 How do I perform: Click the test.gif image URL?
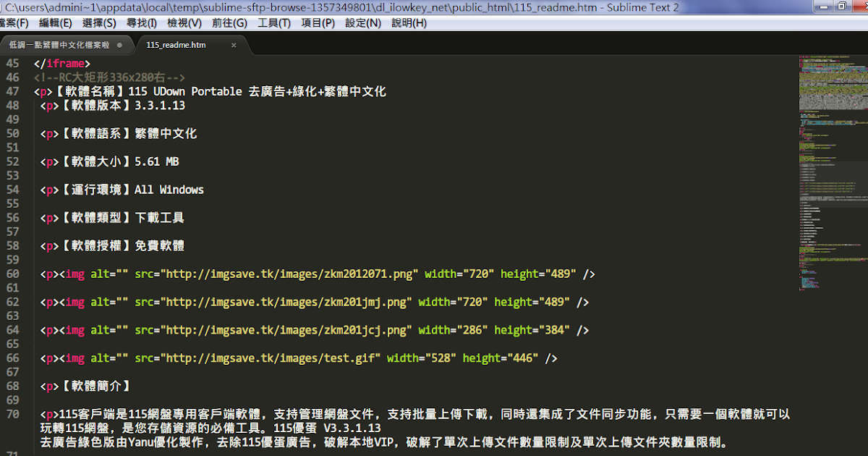[x=271, y=358]
